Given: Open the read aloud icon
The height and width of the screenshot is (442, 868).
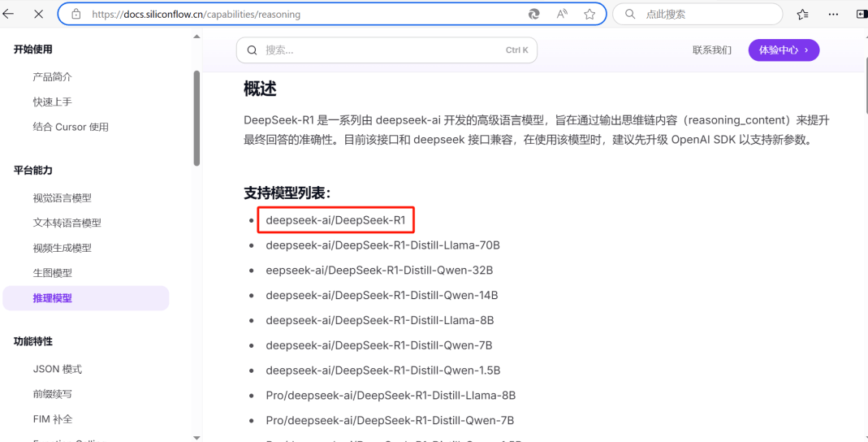Looking at the screenshot, I should 562,15.
